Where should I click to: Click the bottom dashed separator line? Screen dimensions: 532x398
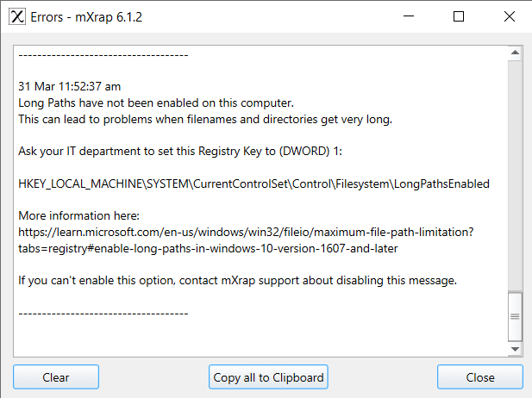pos(103,313)
